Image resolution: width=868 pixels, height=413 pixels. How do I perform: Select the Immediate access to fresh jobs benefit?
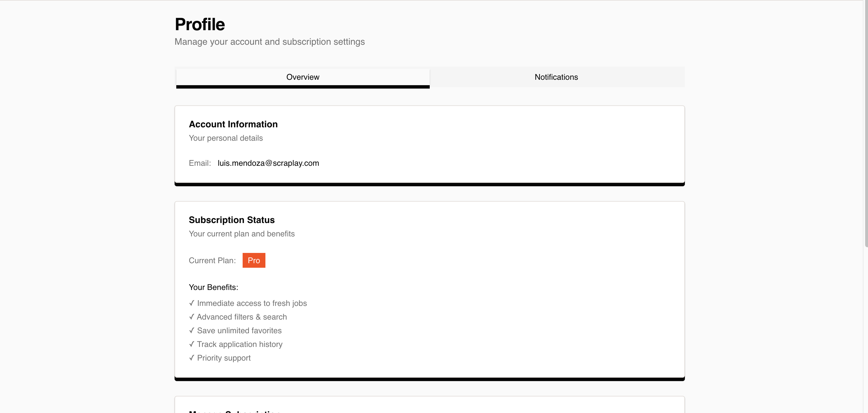click(x=252, y=303)
